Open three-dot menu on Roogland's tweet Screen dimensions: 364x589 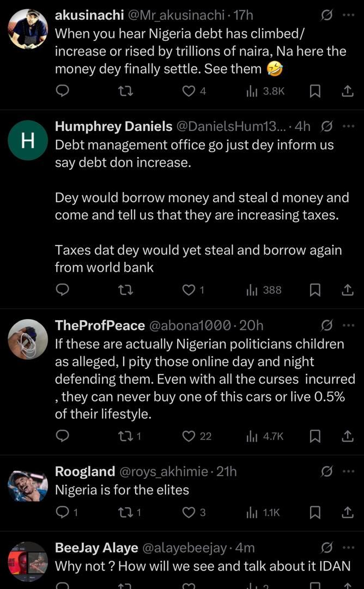point(348,471)
